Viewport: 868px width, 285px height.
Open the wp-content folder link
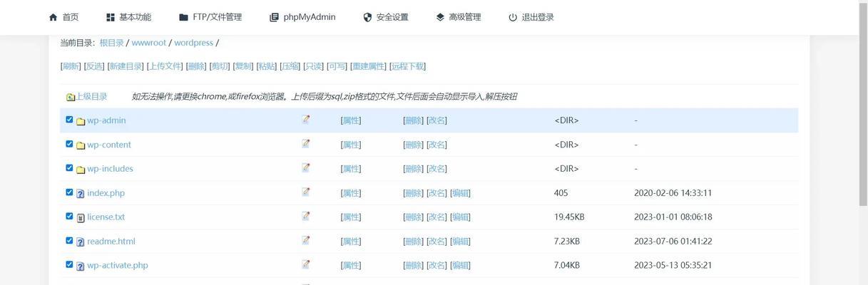point(109,145)
